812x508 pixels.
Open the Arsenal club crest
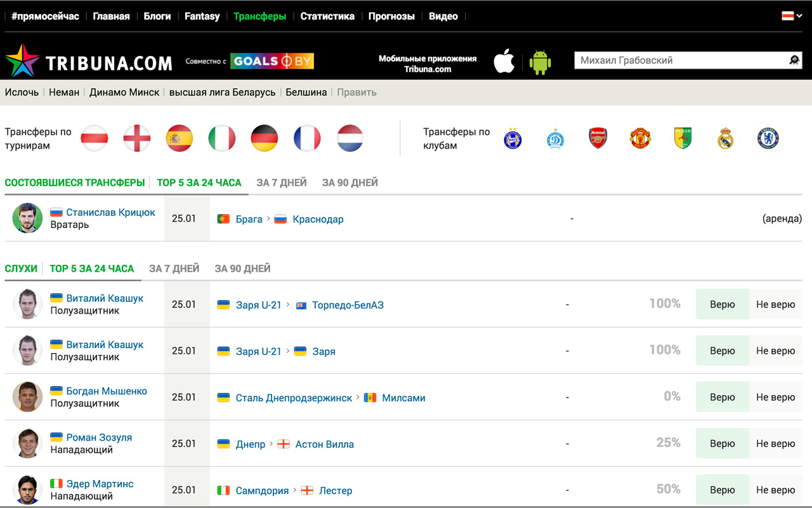[x=598, y=138]
